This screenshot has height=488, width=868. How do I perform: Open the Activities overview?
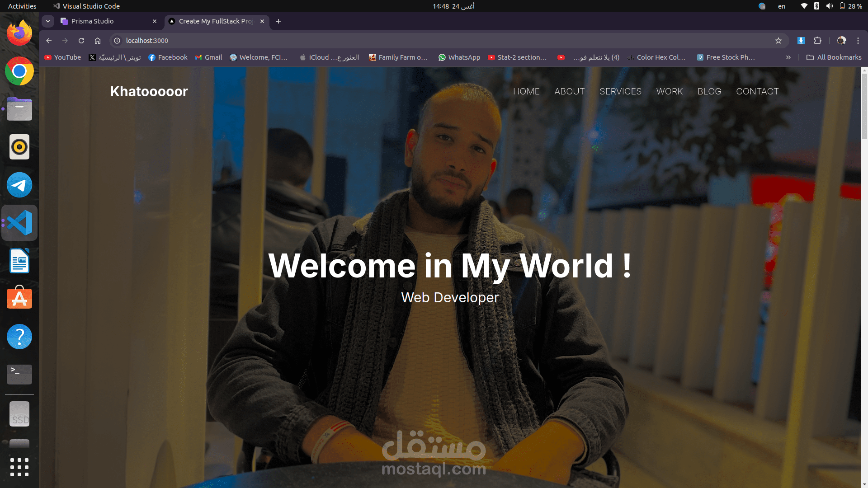(x=22, y=6)
